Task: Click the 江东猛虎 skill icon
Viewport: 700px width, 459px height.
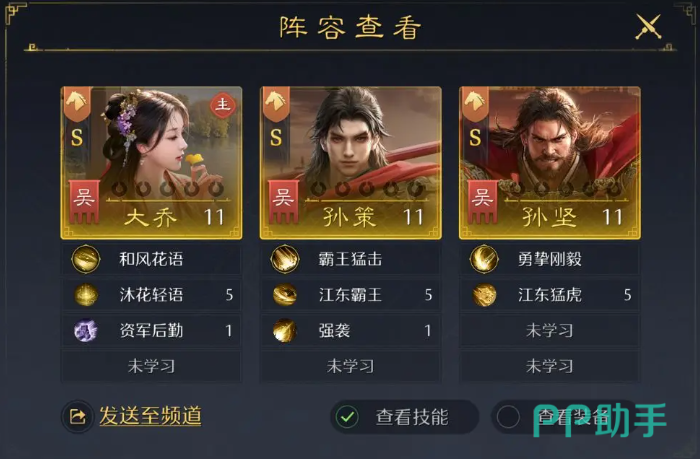Action: [x=484, y=295]
